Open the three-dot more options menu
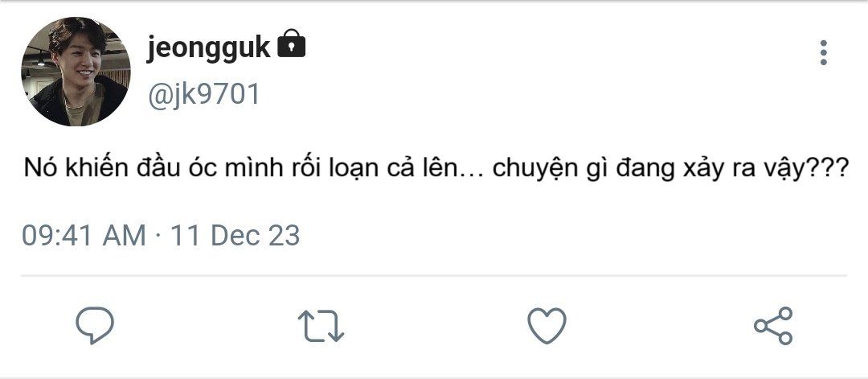Viewport: 868px width, 379px height. pos(823,52)
